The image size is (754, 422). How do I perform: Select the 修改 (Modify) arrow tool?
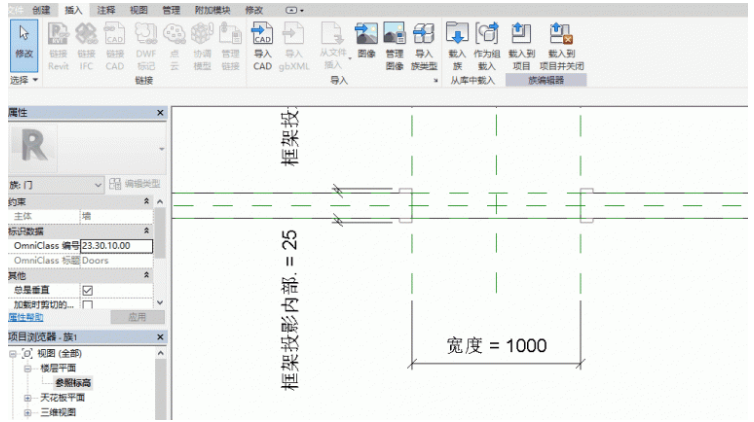(24, 46)
